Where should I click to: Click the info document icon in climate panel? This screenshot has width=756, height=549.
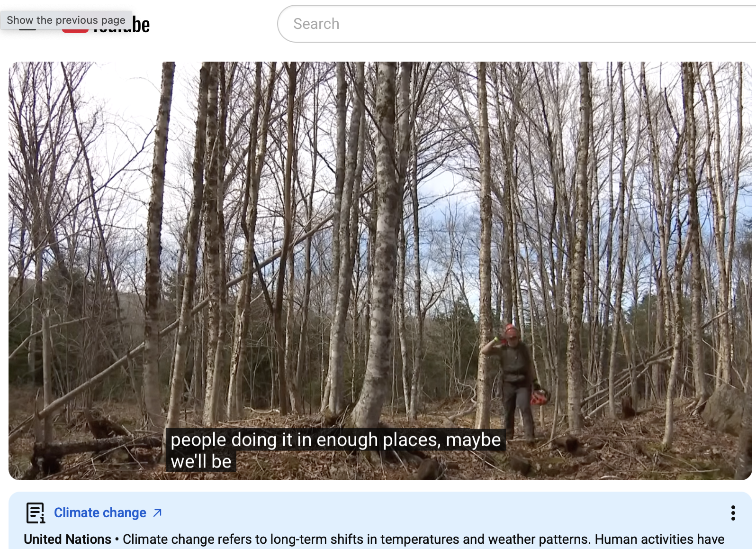pyautogui.click(x=36, y=513)
